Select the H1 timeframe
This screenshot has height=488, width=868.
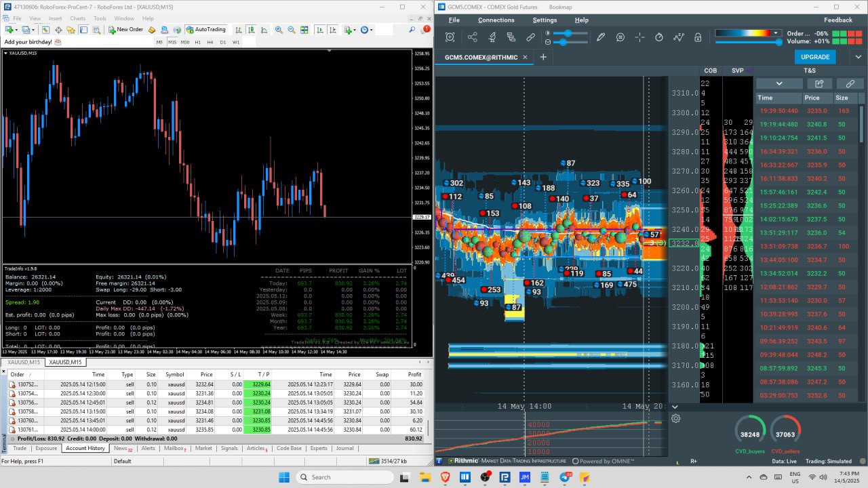click(x=197, y=42)
